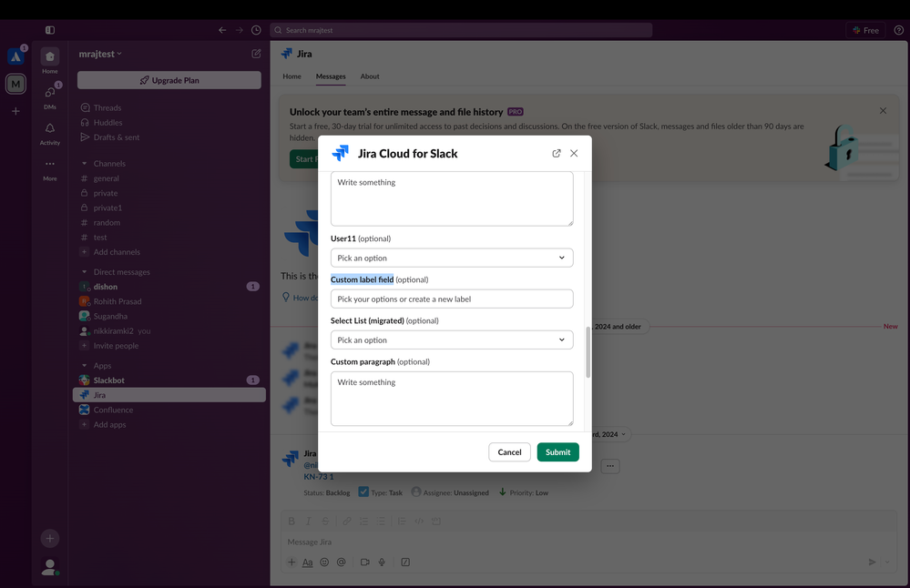Open the KN-73 1 issue link

(319, 477)
